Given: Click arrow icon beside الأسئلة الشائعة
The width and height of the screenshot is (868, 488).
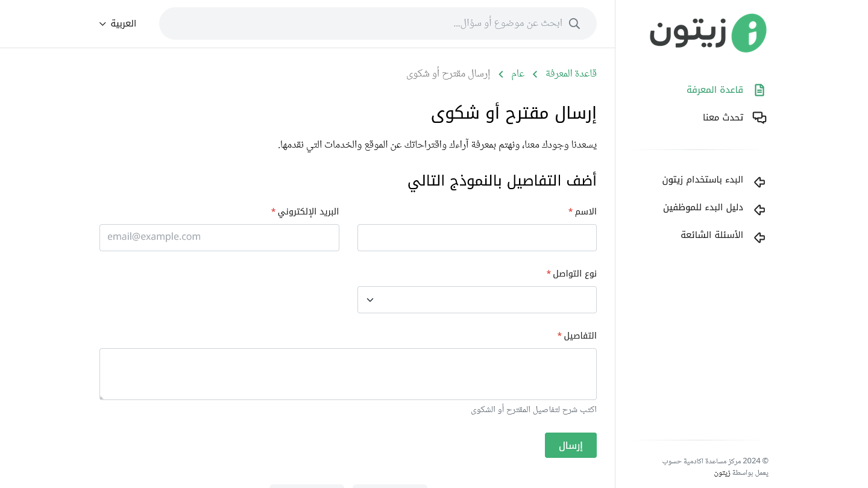Looking at the screenshot, I should tap(759, 237).
